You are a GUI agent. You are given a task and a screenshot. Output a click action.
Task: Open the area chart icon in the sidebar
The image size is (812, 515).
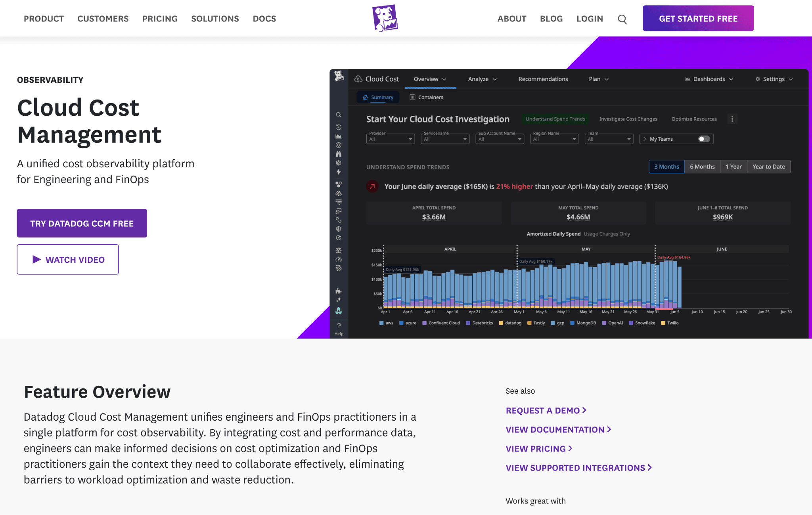click(339, 136)
